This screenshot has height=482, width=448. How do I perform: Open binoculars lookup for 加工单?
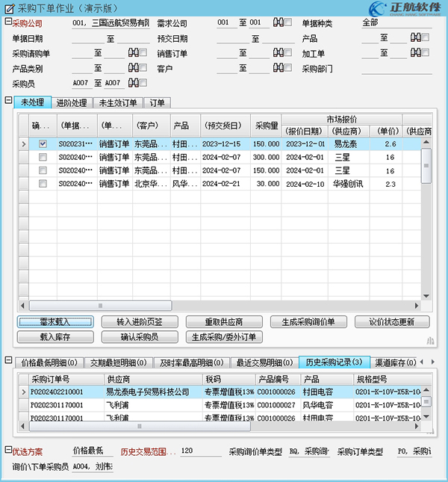coord(415,52)
